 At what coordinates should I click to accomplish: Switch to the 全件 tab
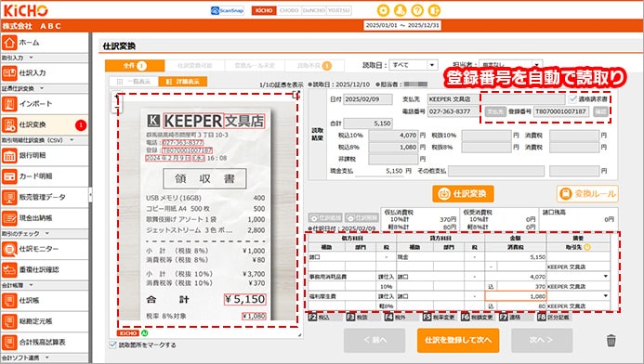[135, 66]
